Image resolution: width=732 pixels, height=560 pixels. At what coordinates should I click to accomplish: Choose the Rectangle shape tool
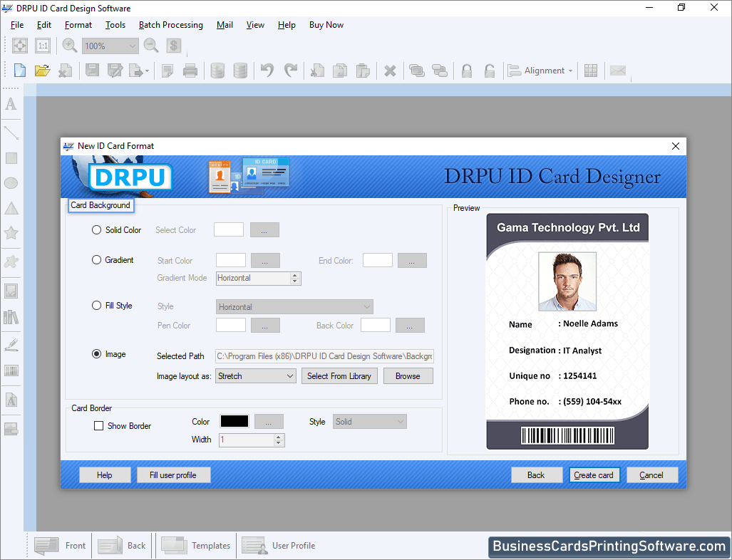click(11, 158)
